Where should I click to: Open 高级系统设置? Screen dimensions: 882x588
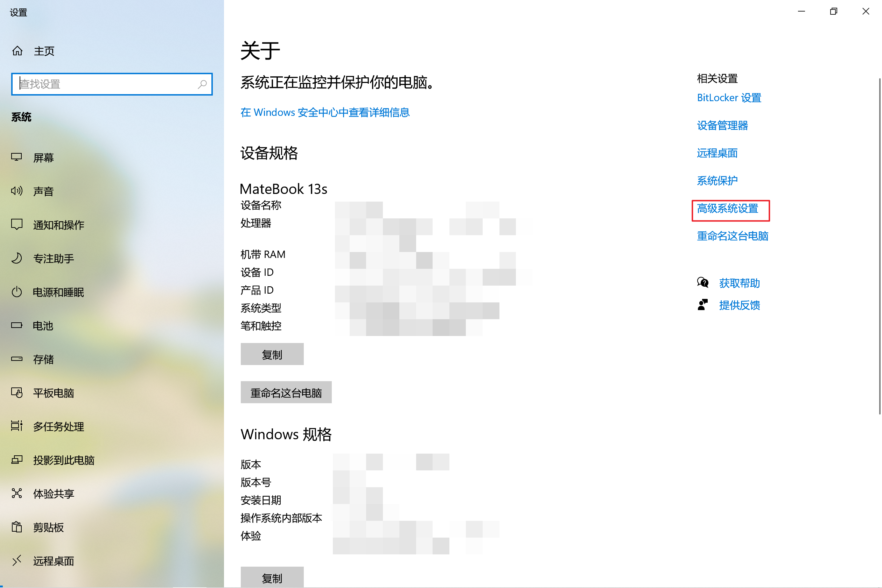[x=728, y=208]
